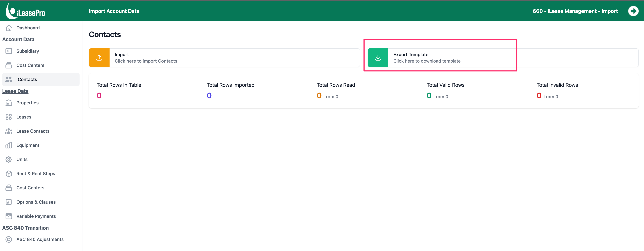Click the Equipment bar chart icon
The width and height of the screenshot is (644, 251).
(9, 145)
